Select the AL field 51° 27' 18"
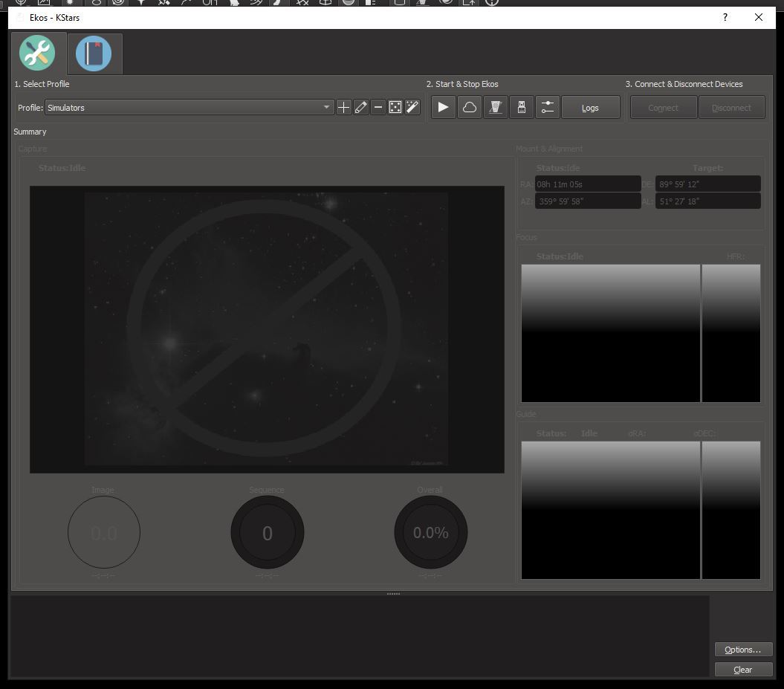 point(708,201)
